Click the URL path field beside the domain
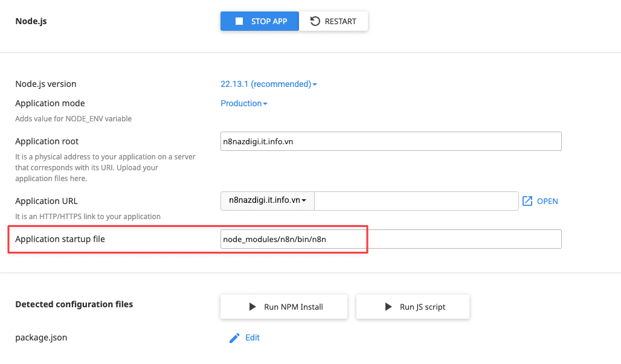 coord(417,200)
